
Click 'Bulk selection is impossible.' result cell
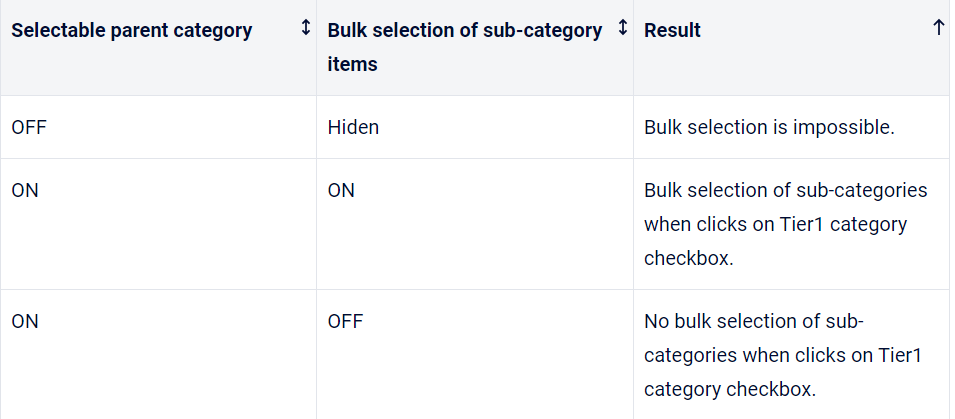[x=768, y=128]
